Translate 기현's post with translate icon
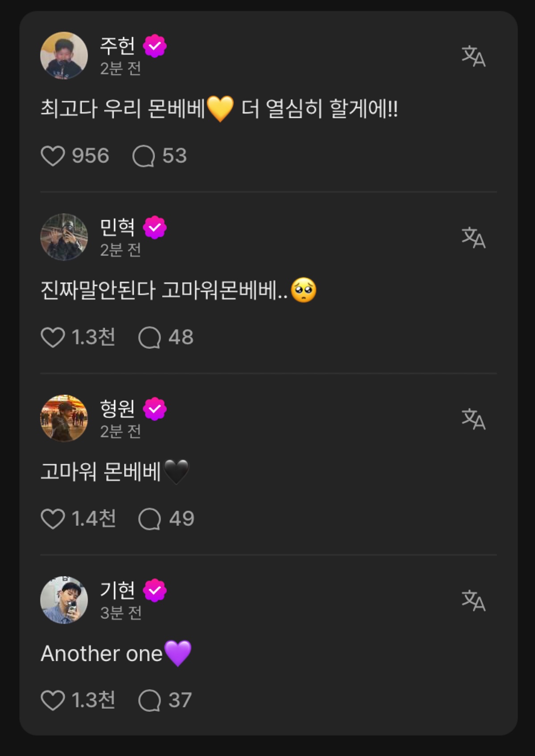Screen dimensions: 535x756 pyautogui.click(x=473, y=600)
